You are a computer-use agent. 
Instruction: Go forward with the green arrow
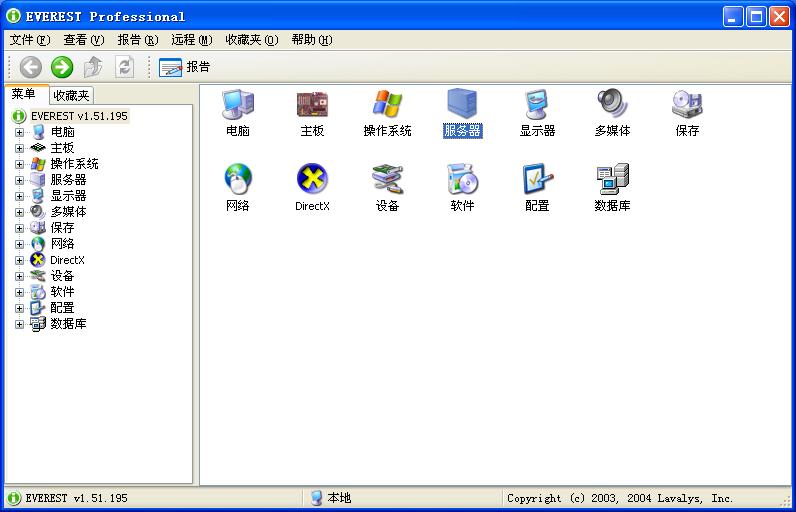click(x=62, y=67)
